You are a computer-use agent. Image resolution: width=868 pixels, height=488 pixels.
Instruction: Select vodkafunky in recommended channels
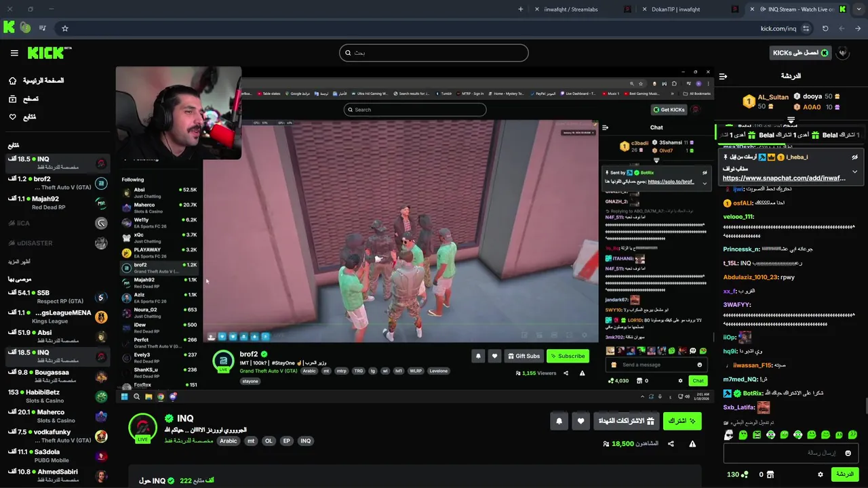click(x=58, y=436)
